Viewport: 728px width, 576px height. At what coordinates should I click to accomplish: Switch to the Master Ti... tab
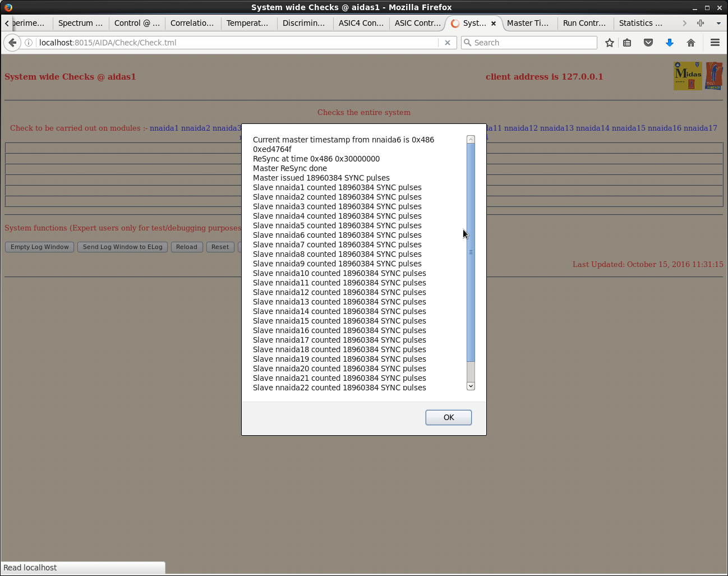528,23
